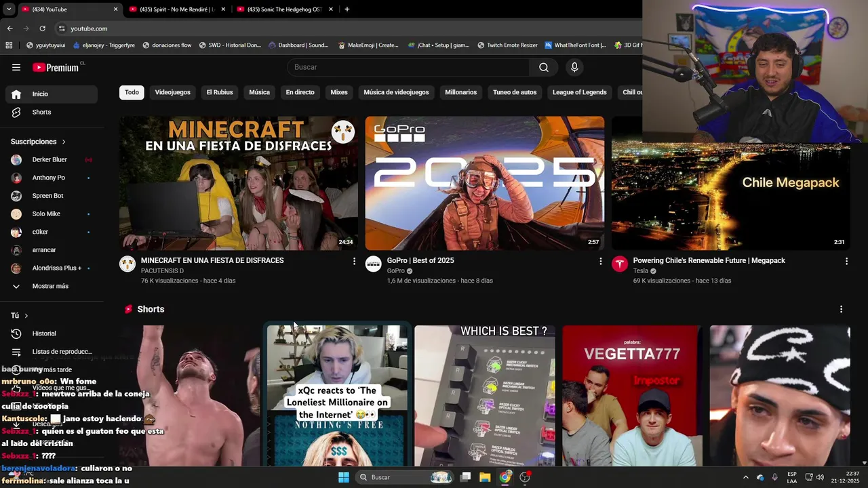
Task: Open the browser apps grid in bookmarks bar
Action: (9, 45)
